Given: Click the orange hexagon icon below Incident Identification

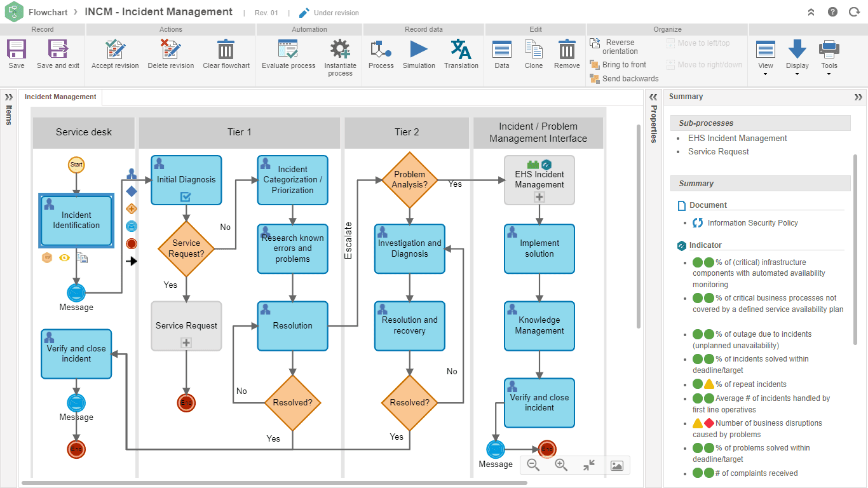Looking at the screenshot, I should (47, 257).
